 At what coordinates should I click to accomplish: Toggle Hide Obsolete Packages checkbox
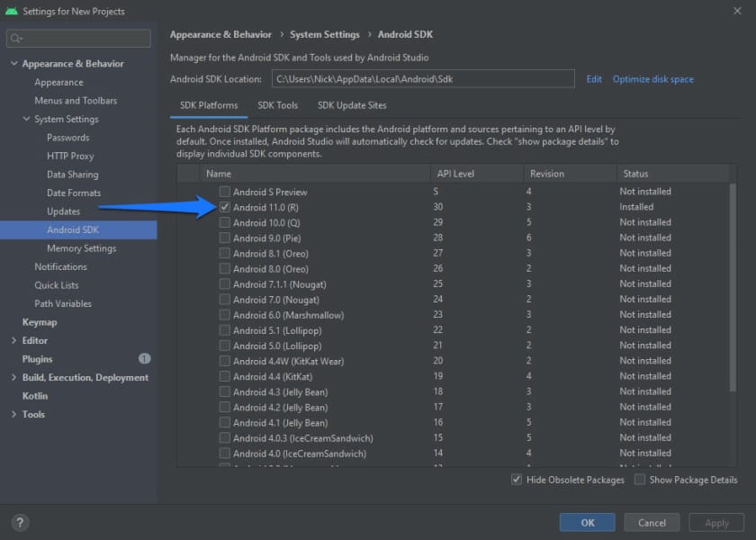click(x=517, y=480)
